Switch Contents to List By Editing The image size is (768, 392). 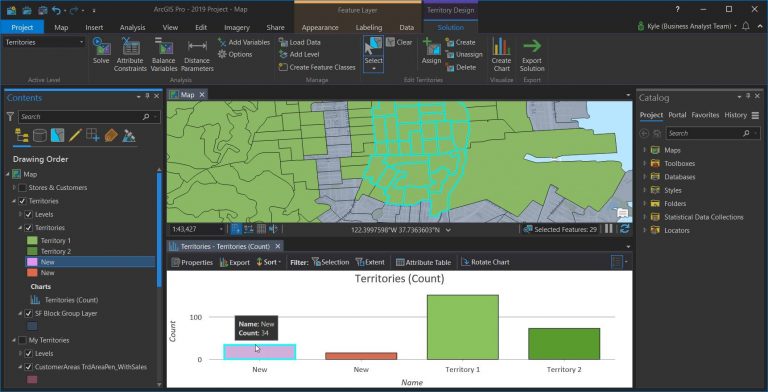pos(75,135)
